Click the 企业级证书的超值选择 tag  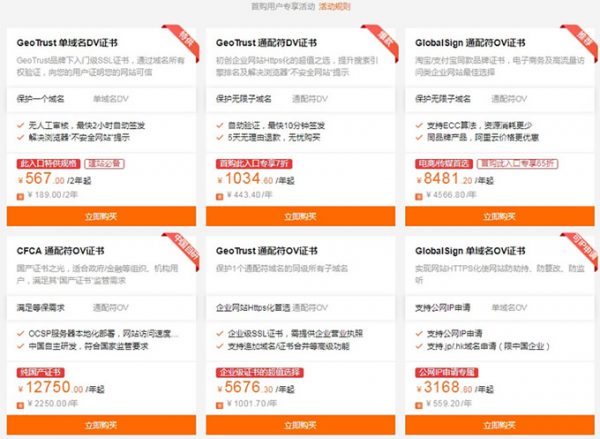tap(260, 372)
